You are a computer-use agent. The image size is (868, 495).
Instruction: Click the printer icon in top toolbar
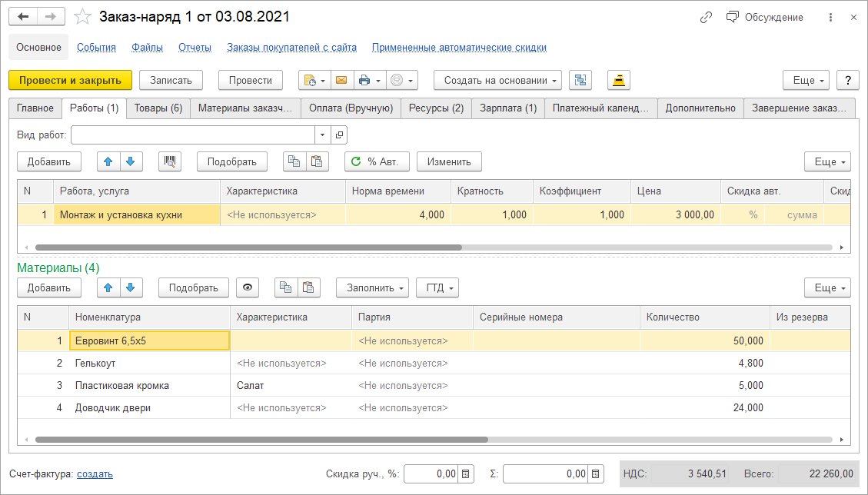coord(364,81)
